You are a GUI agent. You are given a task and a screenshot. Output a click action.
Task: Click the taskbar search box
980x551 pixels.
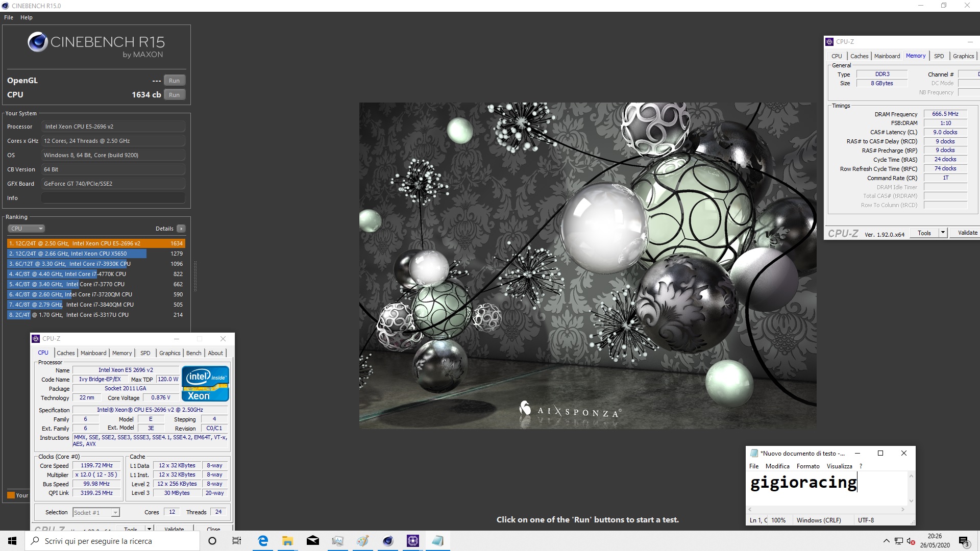click(112, 541)
